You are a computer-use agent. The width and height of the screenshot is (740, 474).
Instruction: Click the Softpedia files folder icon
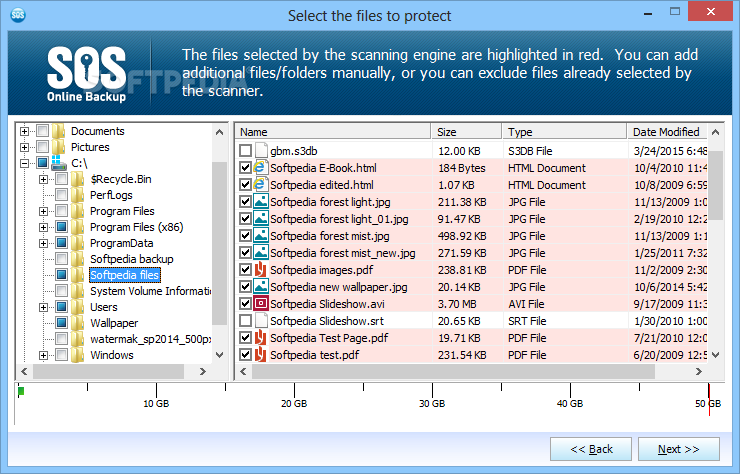(x=77, y=275)
